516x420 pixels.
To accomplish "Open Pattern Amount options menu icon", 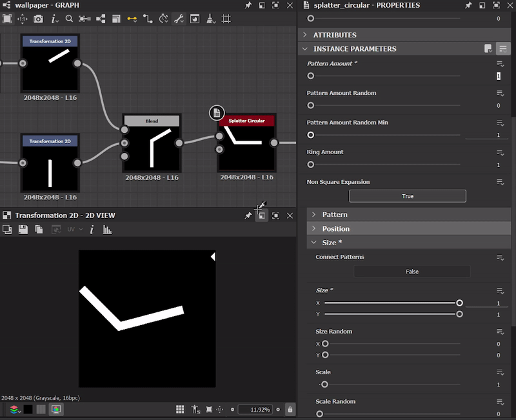I will [x=500, y=64].
